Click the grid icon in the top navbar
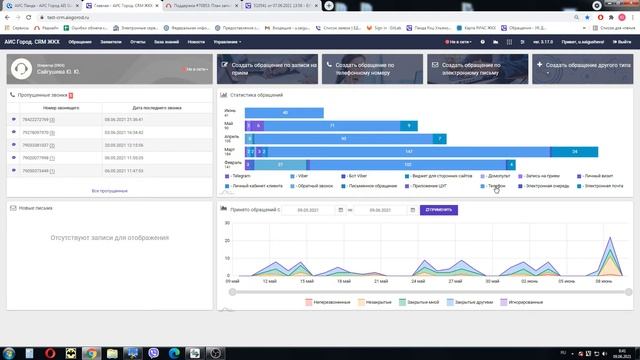Screen dimensions: 640x360 pyautogui.click(x=509, y=42)
